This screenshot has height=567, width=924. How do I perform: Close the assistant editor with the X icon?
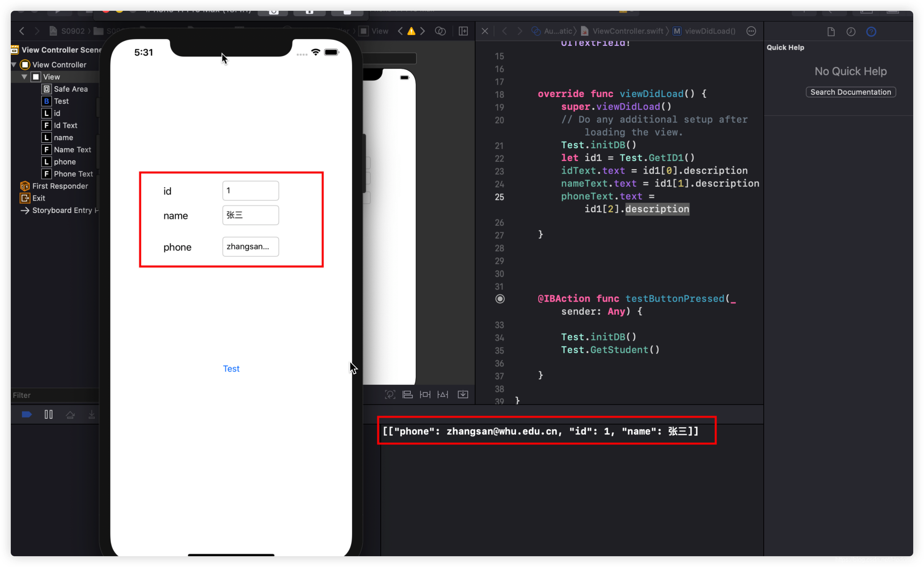pyautogui.click(x=485, y=31)
